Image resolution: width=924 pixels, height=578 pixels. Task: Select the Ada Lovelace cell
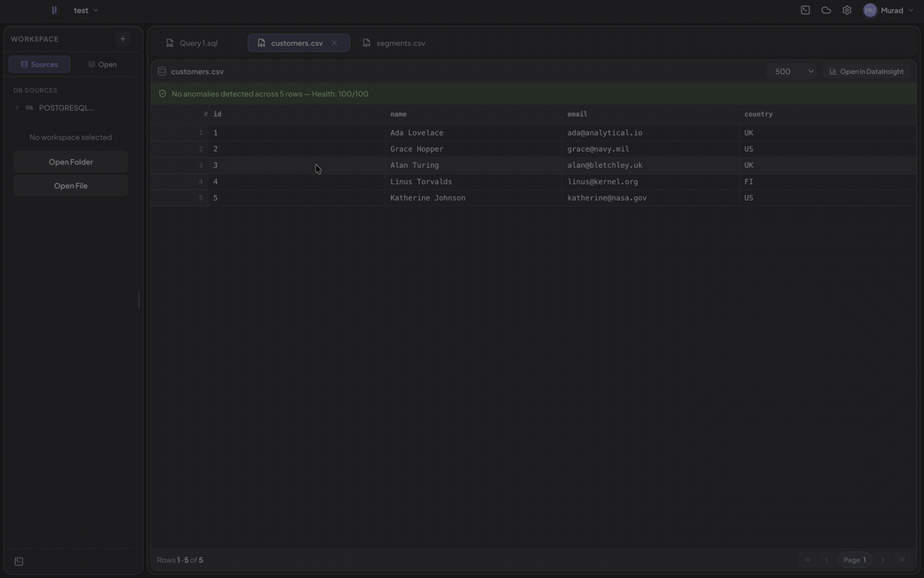(x=474, y=132)
